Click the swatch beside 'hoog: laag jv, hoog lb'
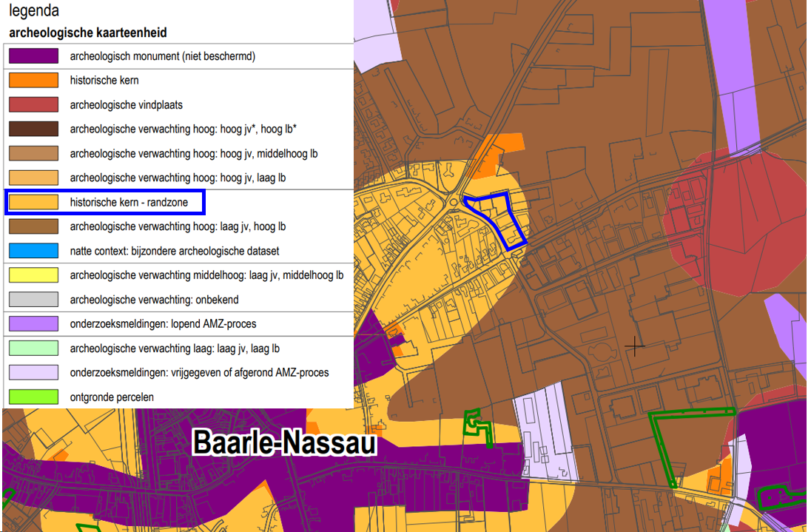Screen dimensions: 811x532 (x=33, y=226)
